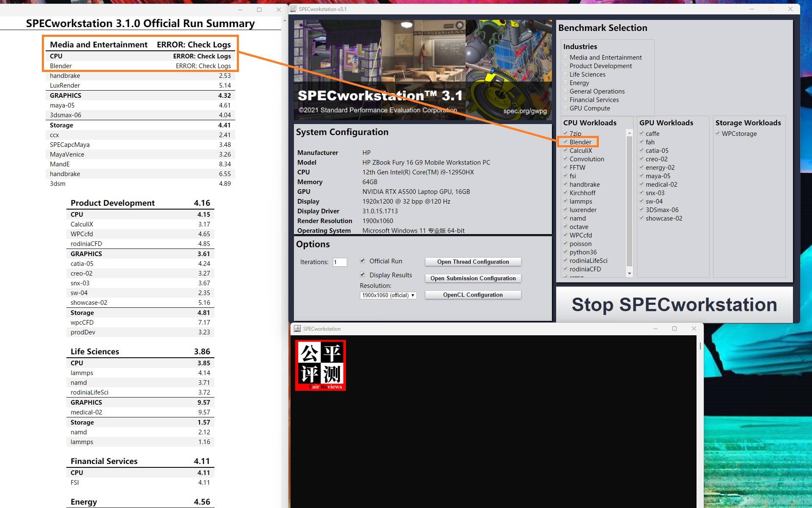This screenshot has height=508, width=812.
Task: Open the Resolution 1900x1060 dropdown
Action: 388,295
